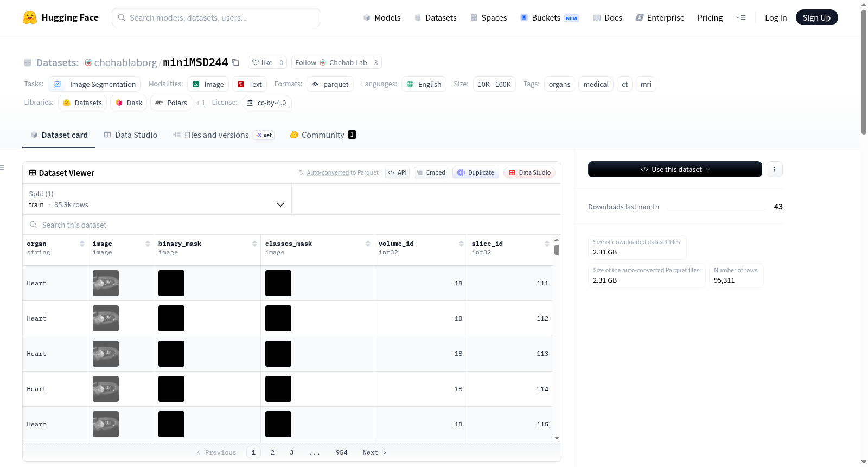Click the table scroll down arrow
868x467 pixels.
(557, 438)
